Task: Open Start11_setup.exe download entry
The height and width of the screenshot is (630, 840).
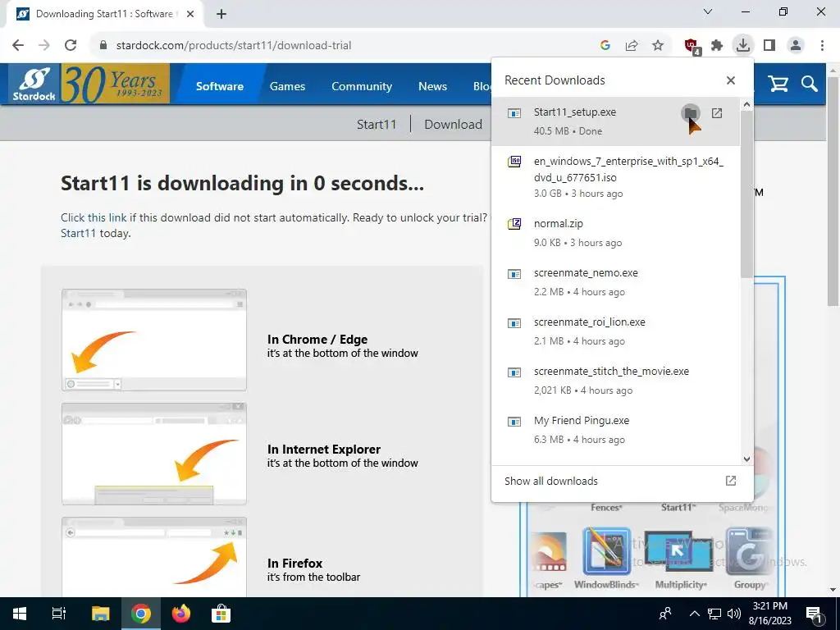Action: pos(615,121)
